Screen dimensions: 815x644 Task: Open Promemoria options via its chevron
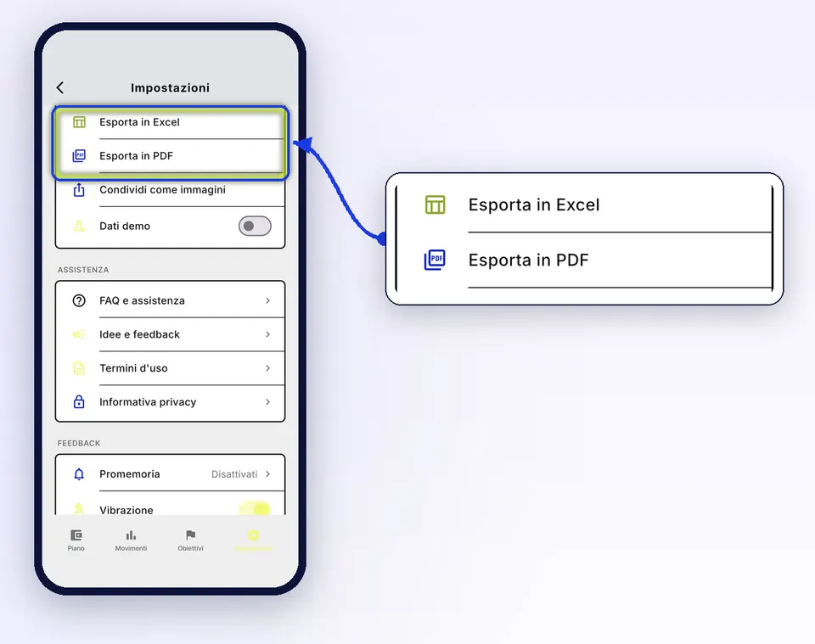267,474
